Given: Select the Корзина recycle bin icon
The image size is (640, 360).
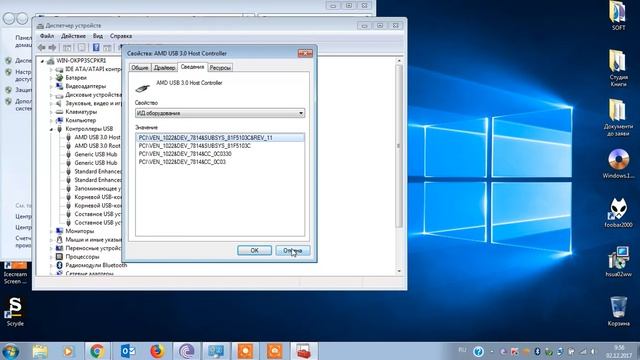Looking at the screenshot, I should (x=618, y=311).
